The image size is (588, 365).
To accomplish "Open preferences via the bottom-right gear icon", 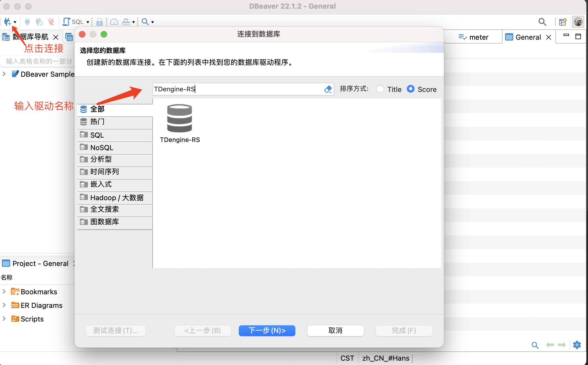I will point(577,345).
